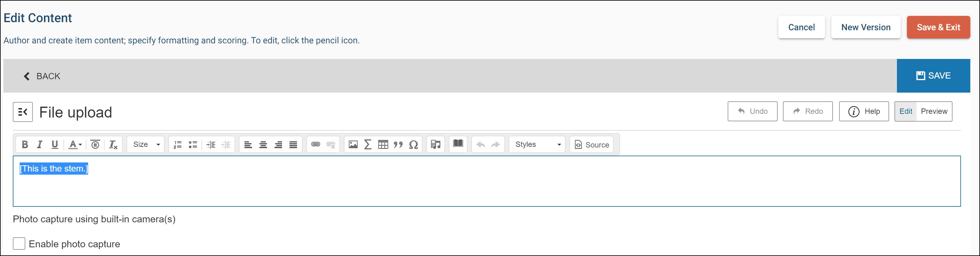Insert an image into the stem
The width and height of the screenshot is (980, 256).
point(353,144)
